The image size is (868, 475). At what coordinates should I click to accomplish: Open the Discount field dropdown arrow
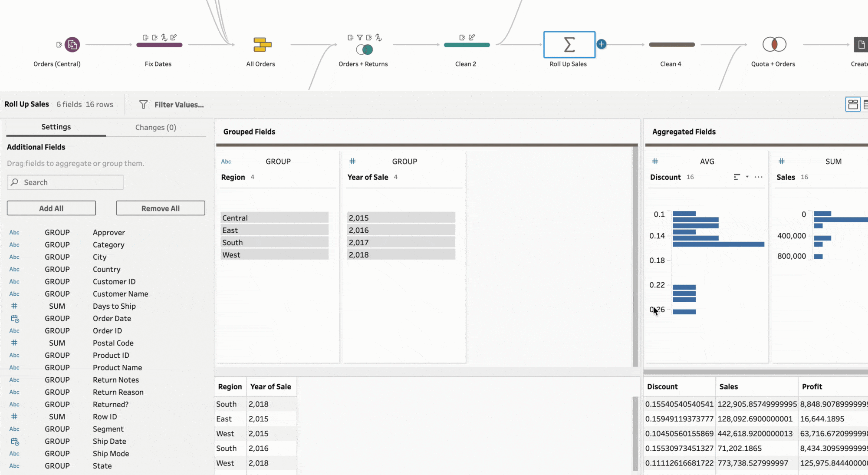[x=747, y=177]
